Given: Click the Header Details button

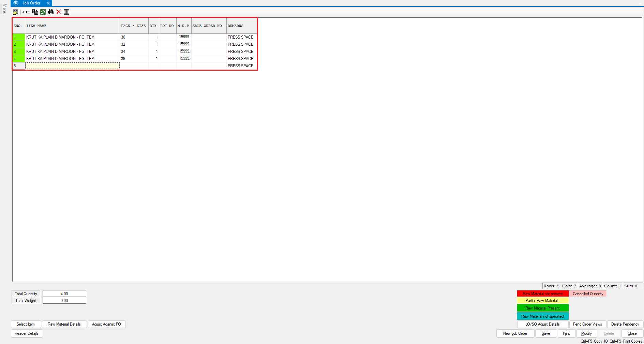Looking at the screenshot, I should click(x=27, y=333).
